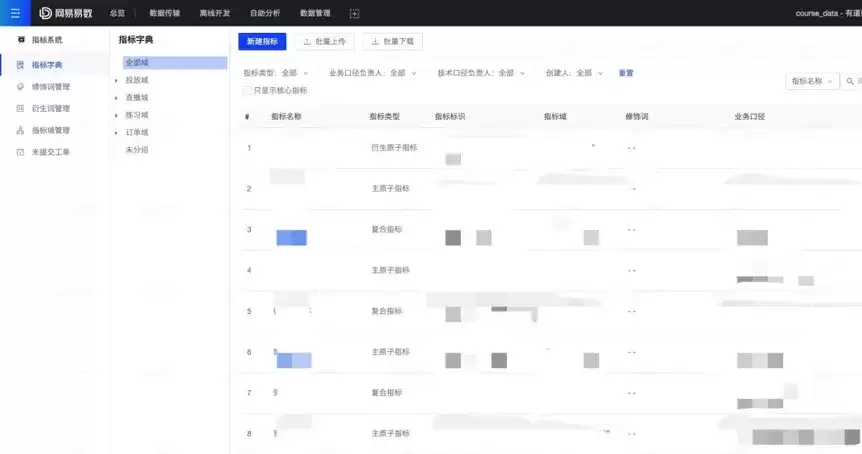The image size is (862, 454).
Task: Open the 数据传输 top menu
Action: [164, 13]
